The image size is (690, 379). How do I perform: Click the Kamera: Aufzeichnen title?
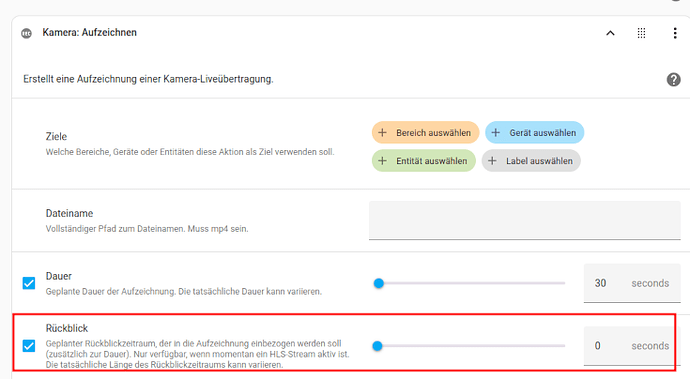pyautogui.click(x=90, y=33)
